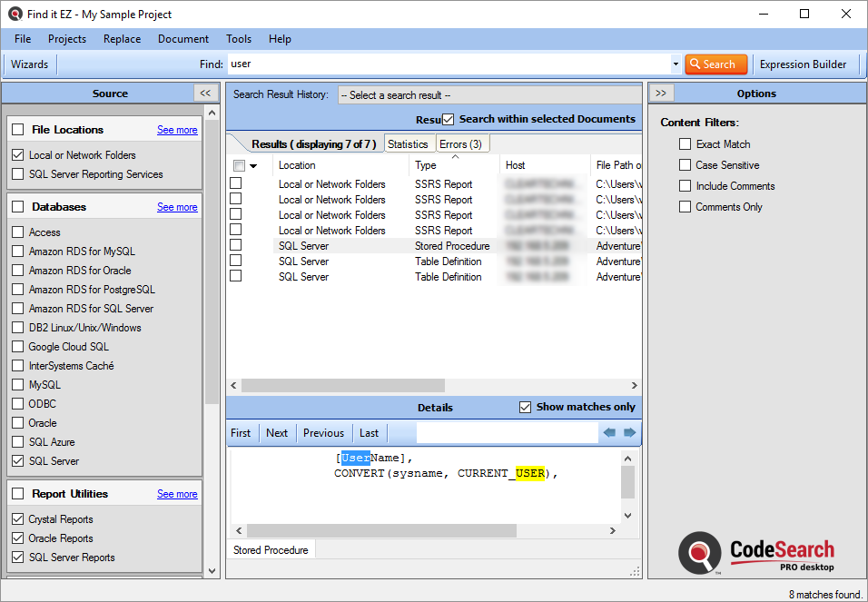Image resolution: width=868 pixels, height=602 pixels.
Task: Uncheck Show matches only
Action: 526,407
